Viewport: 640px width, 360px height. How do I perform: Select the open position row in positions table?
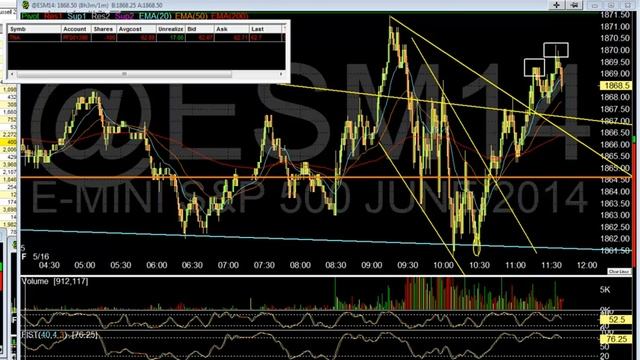(146, 38)
